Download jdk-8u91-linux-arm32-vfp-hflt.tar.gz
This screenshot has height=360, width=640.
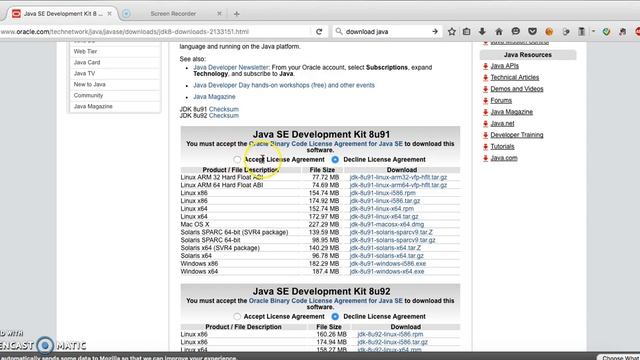pyautogui.click(x=398, y=177)
